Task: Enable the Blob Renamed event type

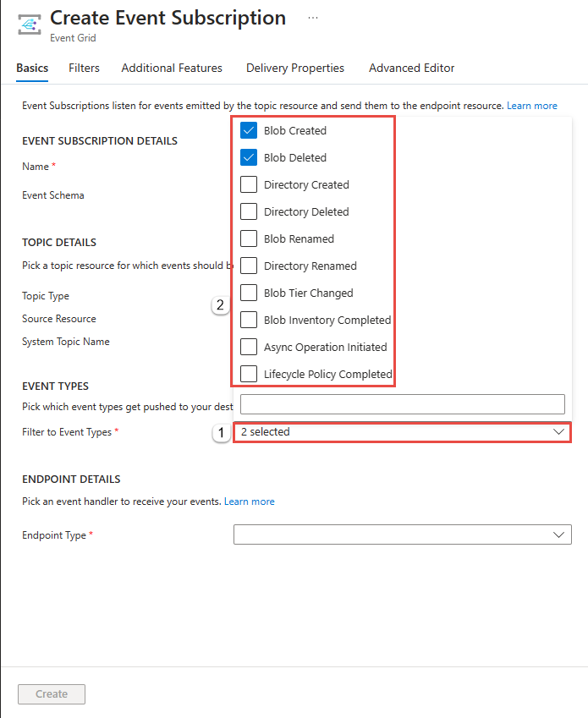Action: pos(249,238)
